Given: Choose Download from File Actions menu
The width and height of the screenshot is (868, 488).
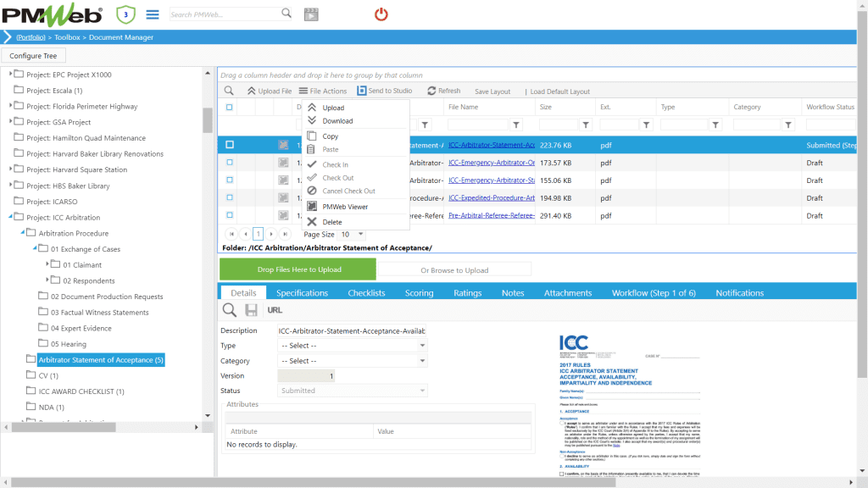Looking at the screenshot, I should click(337, 121).
